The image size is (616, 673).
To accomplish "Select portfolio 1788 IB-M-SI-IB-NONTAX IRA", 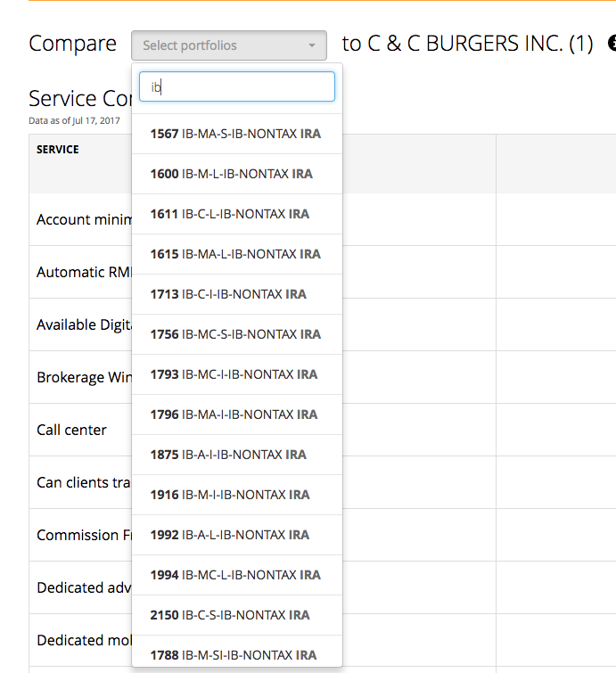I will click(x=237, y=652).
